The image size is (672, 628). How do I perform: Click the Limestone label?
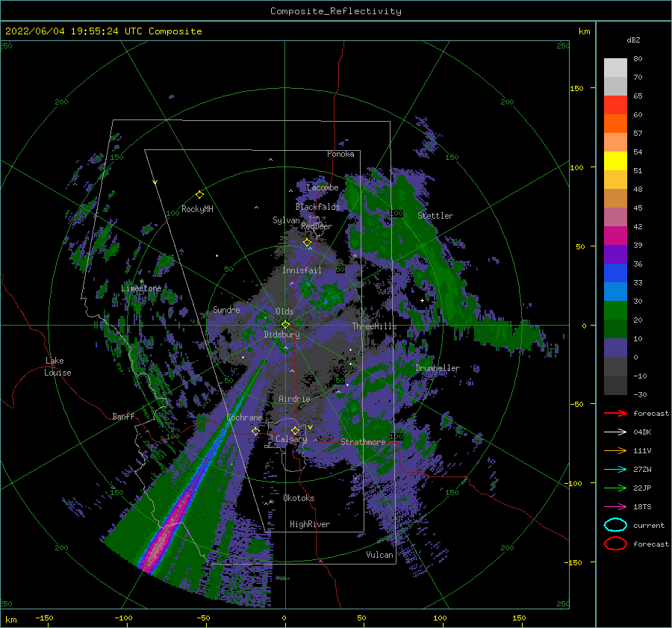(141, 288)
